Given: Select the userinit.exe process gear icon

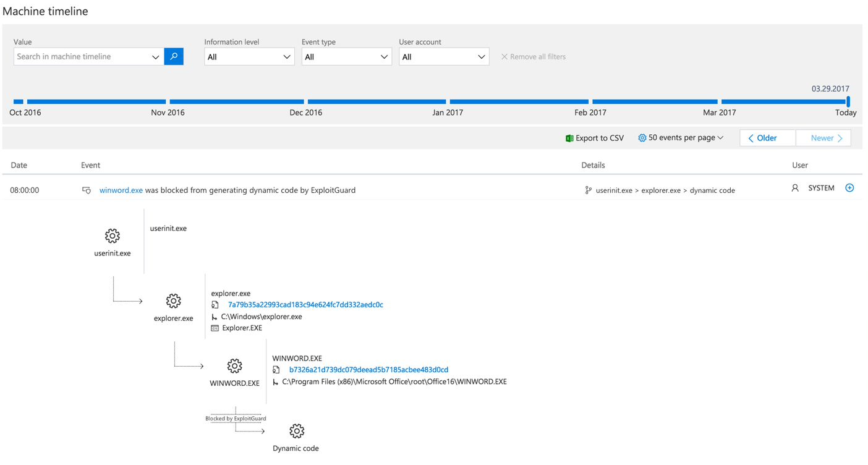Looking at the screenshot, I should [x=112, y=236].
